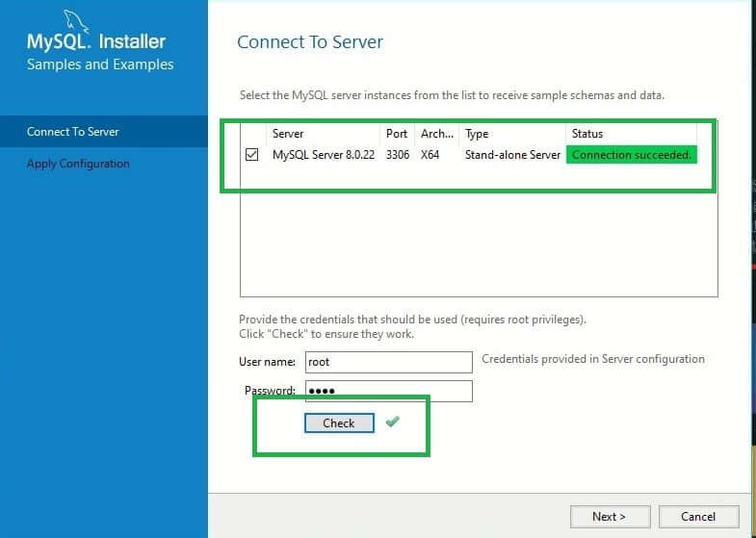The height and width of the screenshot is (538, 756).
Task: Click the Next > button
Action: [x=610, y=516]
